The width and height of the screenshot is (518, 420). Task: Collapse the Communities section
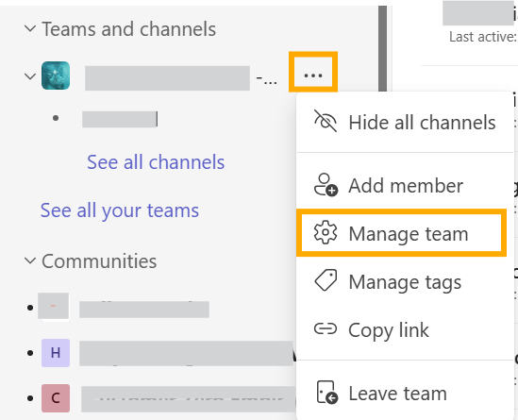(30, 260)
